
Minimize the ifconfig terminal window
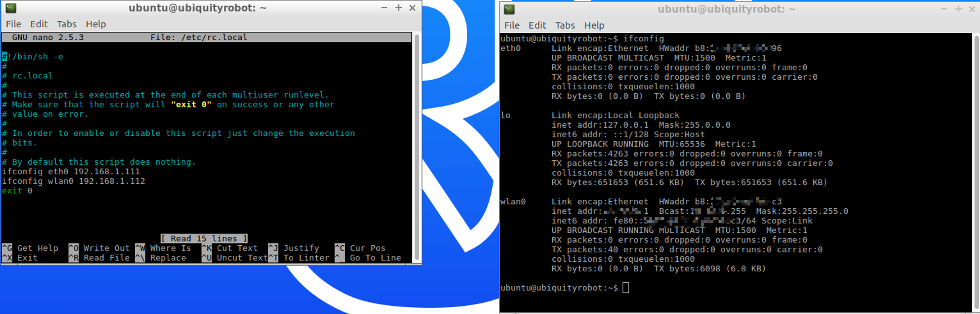click(x=944, y=9)
